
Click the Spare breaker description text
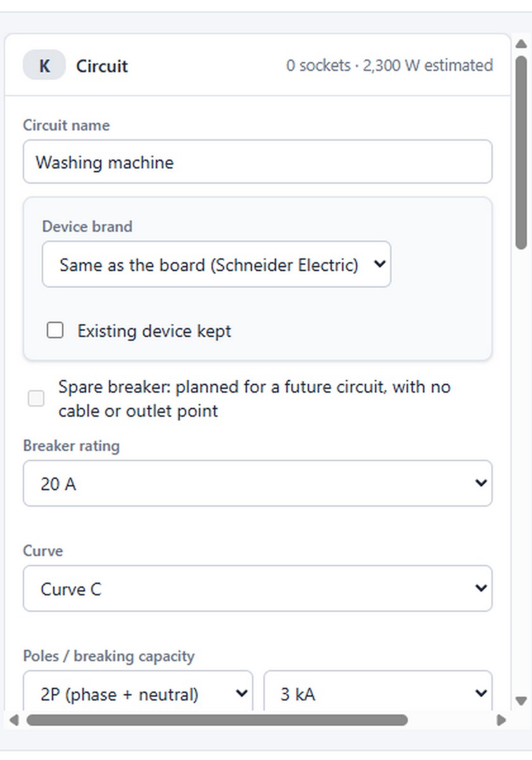point(255,398)
